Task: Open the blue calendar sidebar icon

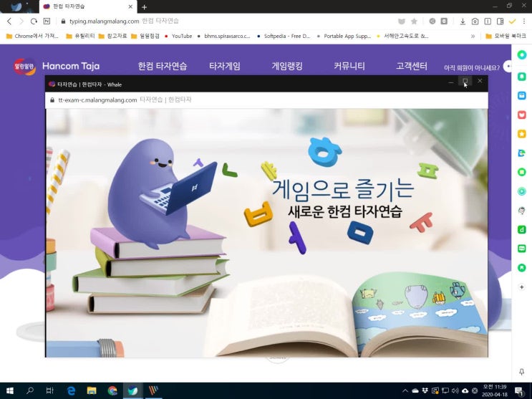Action: (522, 95)
